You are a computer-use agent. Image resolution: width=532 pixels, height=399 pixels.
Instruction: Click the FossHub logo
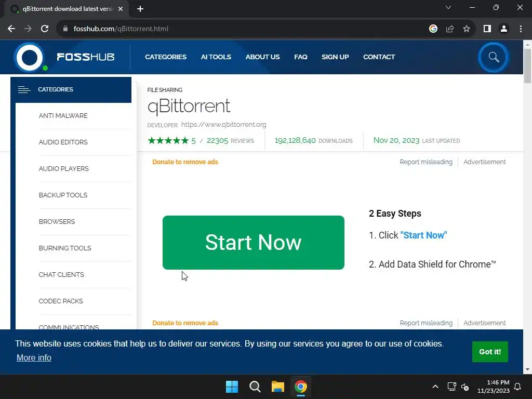pyautogui.click(x=64, y=57)
